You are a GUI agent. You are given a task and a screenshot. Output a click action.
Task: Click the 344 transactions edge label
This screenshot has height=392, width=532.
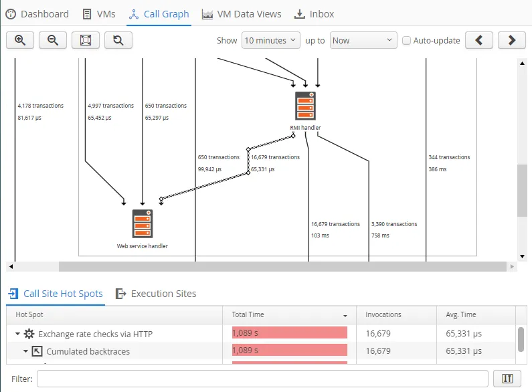click(x=449, y=157)
